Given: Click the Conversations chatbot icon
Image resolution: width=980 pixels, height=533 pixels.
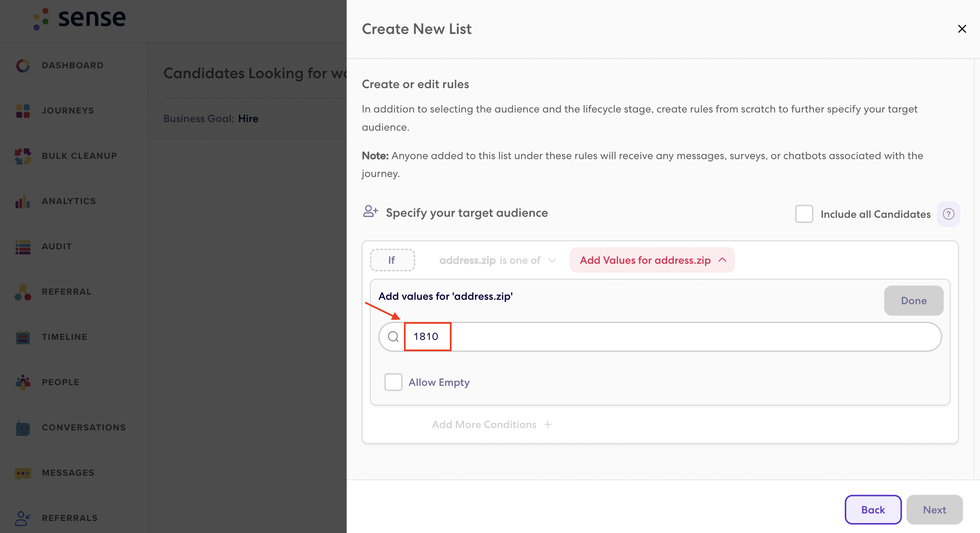Looking at the screenshot, I should pos(23,428).
